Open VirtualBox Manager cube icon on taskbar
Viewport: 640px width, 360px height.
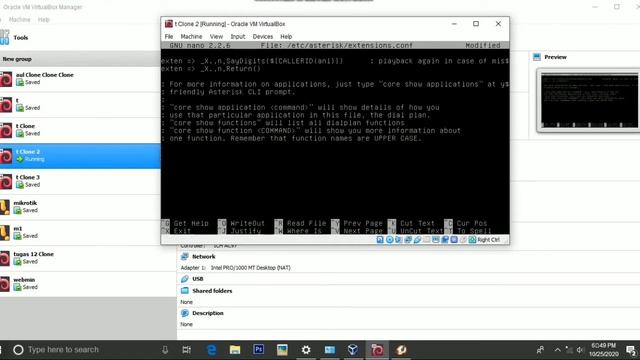353,350
